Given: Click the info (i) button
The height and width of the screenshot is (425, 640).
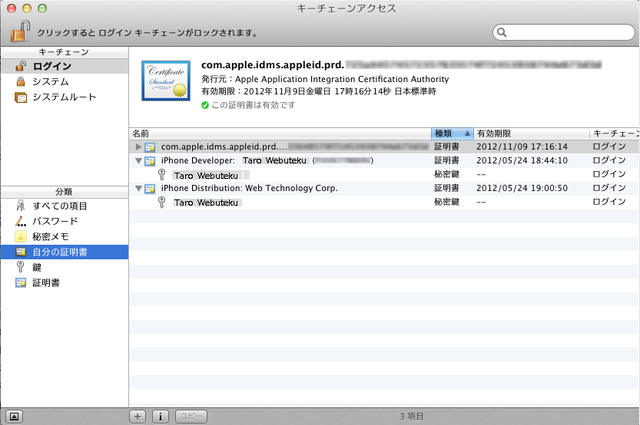Looking at the screenshot, I should click(160, 416).
